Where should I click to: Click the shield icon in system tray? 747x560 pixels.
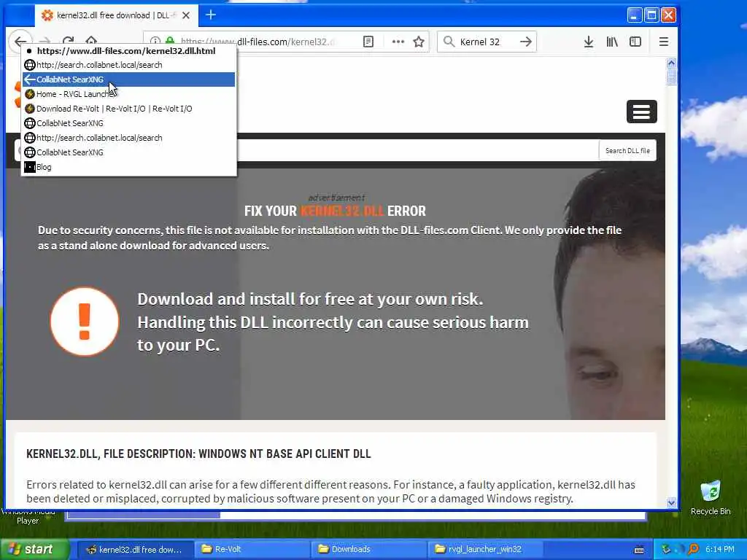[x=666, y=549]
